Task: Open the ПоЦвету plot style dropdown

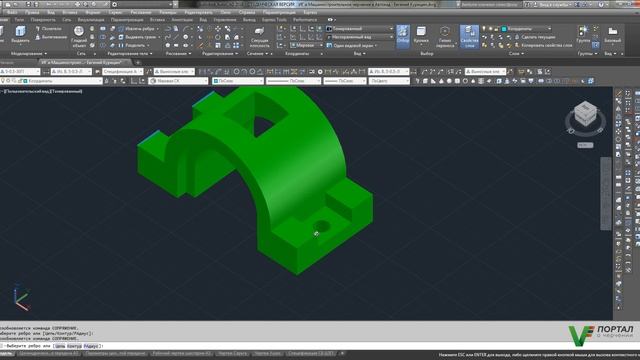Action: [389, 81]
